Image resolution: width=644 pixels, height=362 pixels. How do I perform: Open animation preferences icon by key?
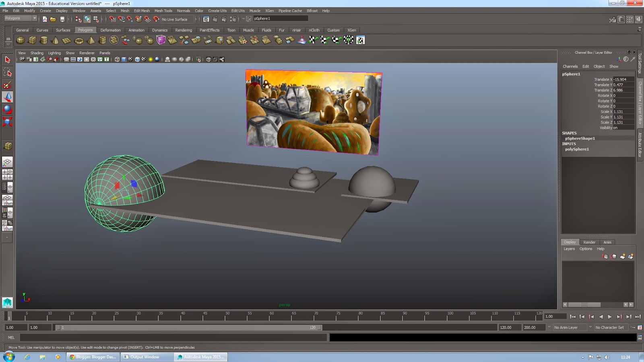click(640, 327)
